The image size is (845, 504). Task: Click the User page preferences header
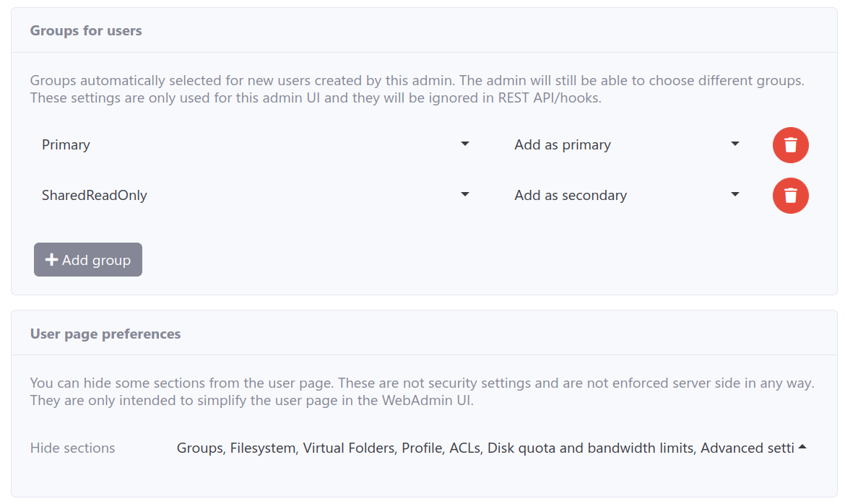(x=105, y=334)
